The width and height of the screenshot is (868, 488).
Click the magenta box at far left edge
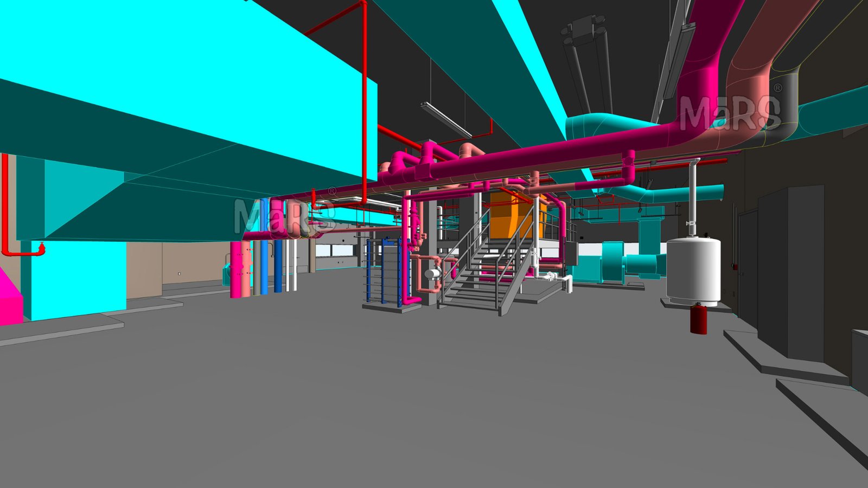[x=8, y=301]
